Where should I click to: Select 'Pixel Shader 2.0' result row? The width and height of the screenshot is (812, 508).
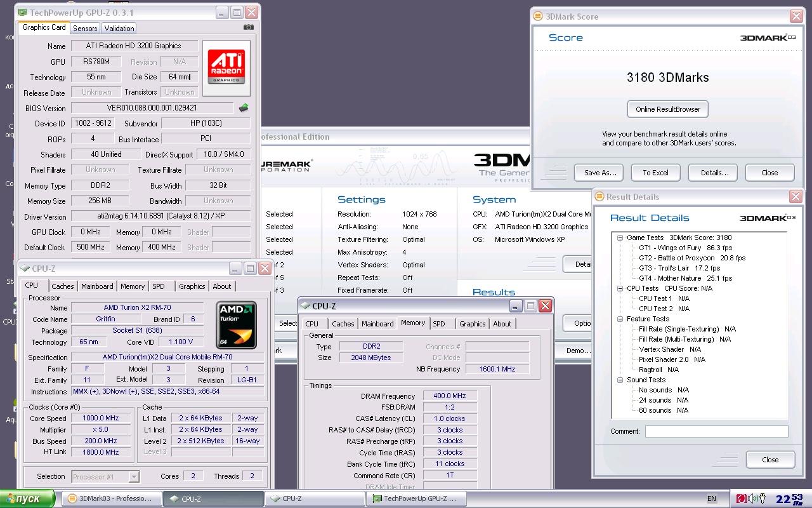672,359
